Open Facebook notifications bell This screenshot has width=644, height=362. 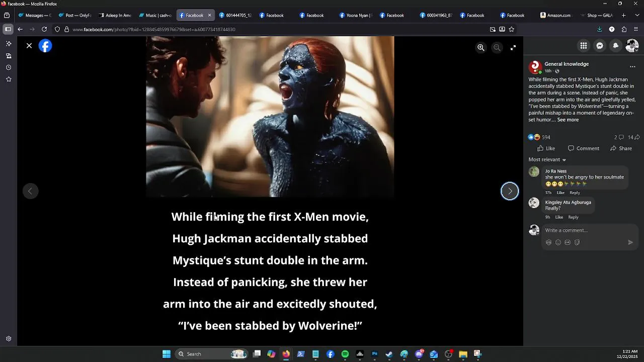616,46
